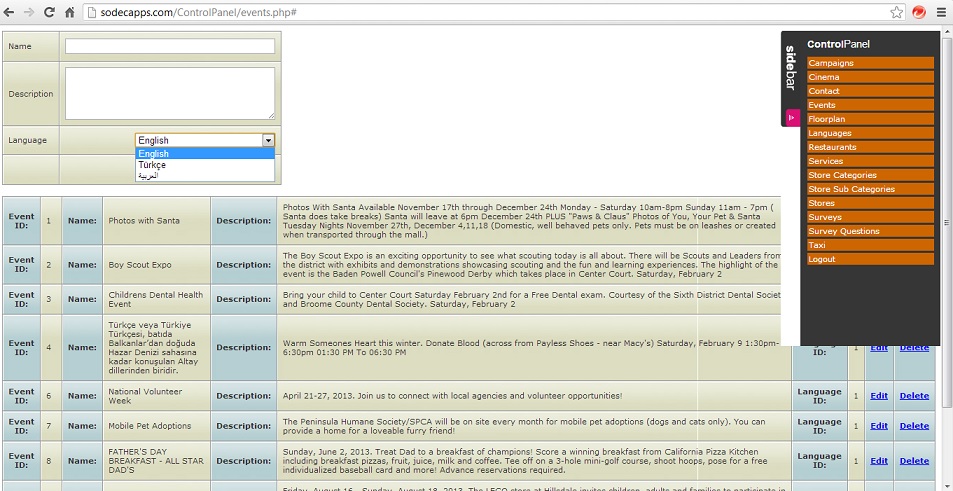This screenshot has width=953, height=491.
Task: Edit the Mobile Pet Adoptions event
Action: pos(878,426)
